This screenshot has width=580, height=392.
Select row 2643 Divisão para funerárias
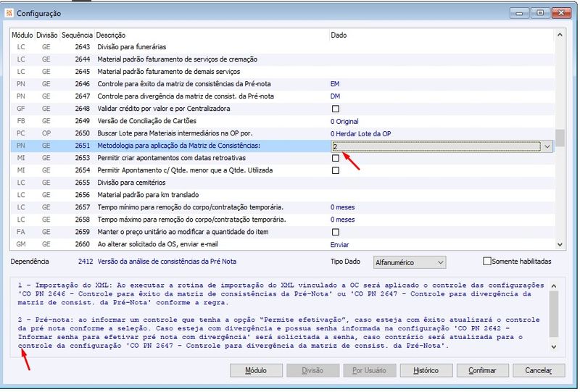[282, 47]
